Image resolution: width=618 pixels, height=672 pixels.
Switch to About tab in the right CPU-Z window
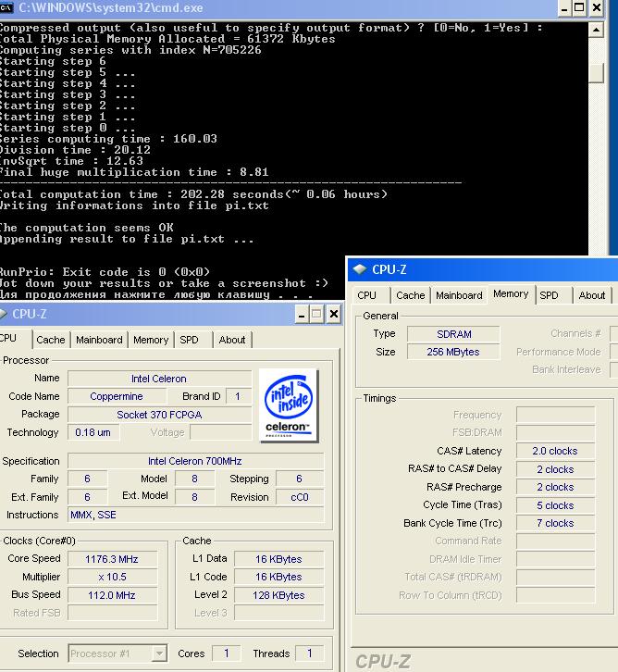pos(592,295)
